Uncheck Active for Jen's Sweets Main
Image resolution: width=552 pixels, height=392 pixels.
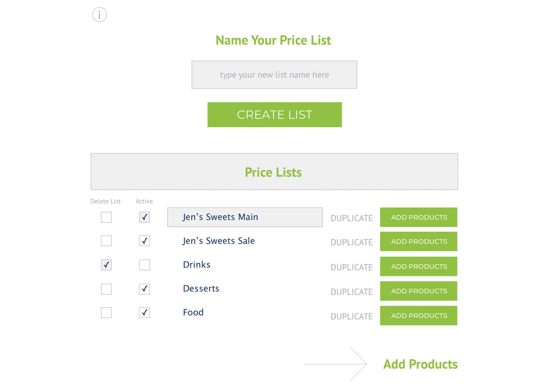[144, 217]
